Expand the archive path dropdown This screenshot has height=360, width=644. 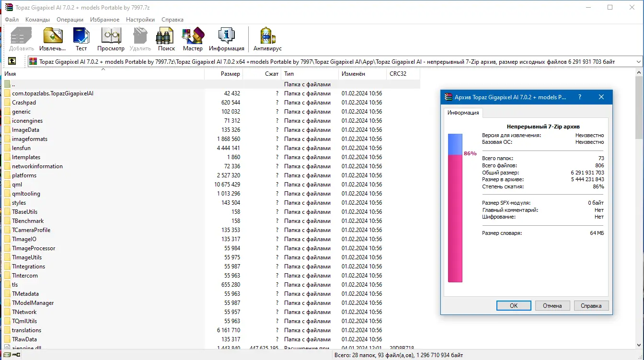pos(638,62)
